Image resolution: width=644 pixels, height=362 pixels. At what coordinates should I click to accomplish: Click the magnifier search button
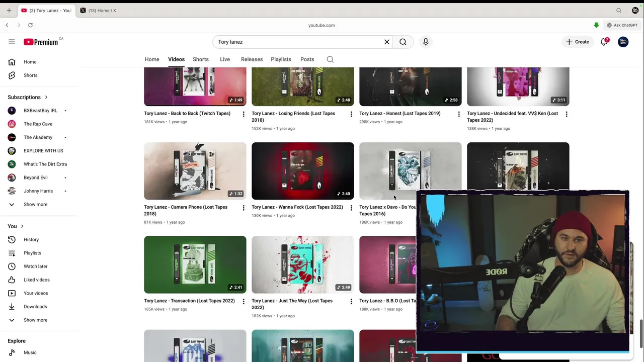point(403,42)
